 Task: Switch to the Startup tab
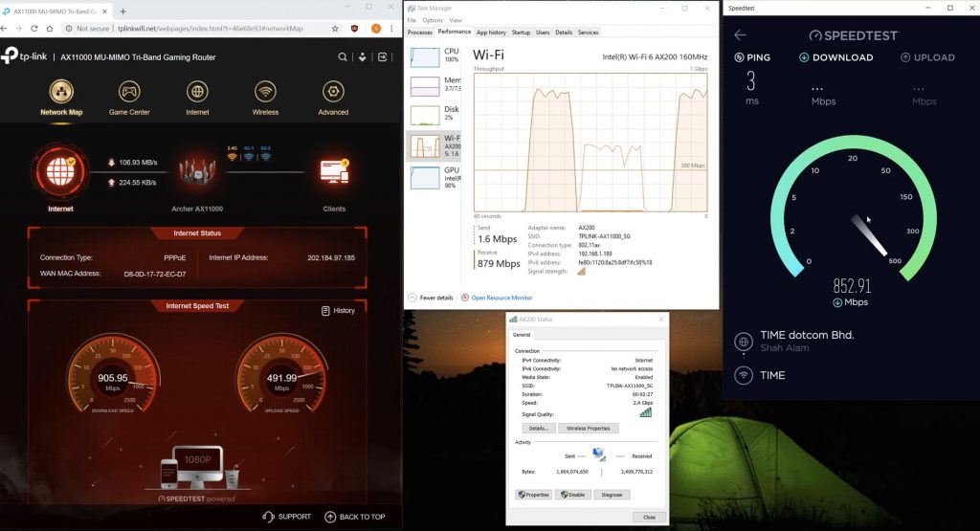[521, 33]
